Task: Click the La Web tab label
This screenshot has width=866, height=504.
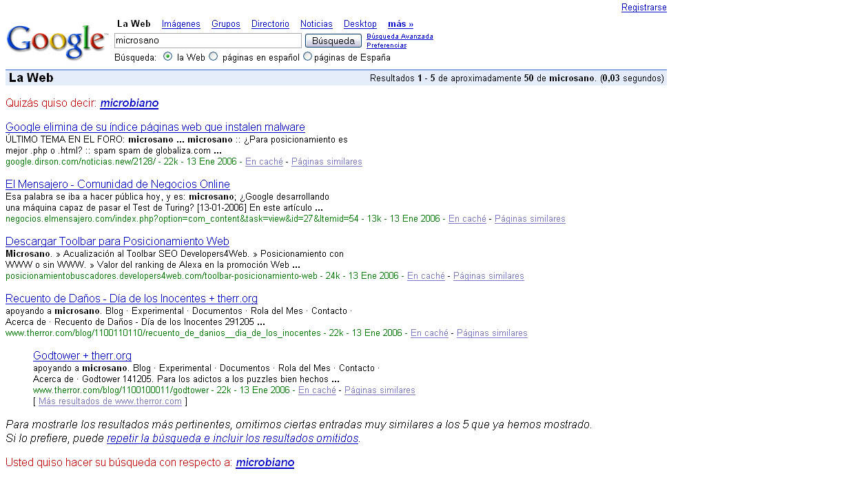Action: point(134,24)
